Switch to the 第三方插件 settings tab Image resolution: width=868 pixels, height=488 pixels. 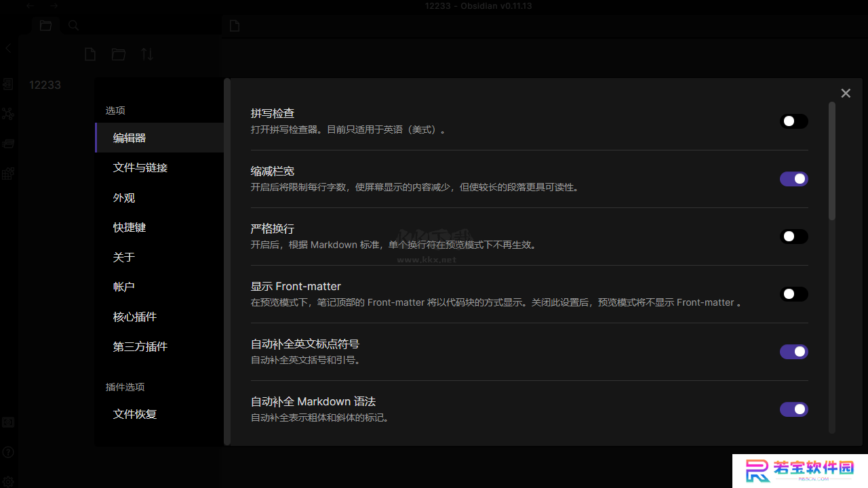pos(159,346)
